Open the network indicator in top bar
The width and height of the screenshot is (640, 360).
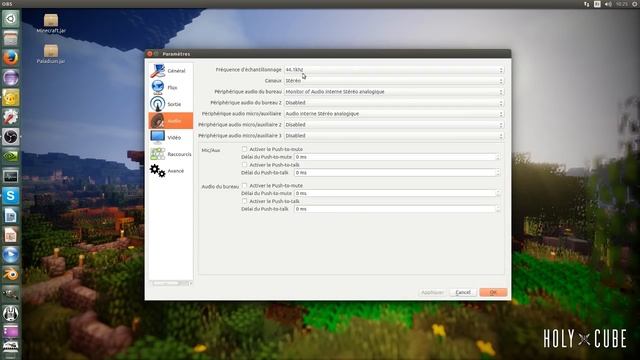587,4
